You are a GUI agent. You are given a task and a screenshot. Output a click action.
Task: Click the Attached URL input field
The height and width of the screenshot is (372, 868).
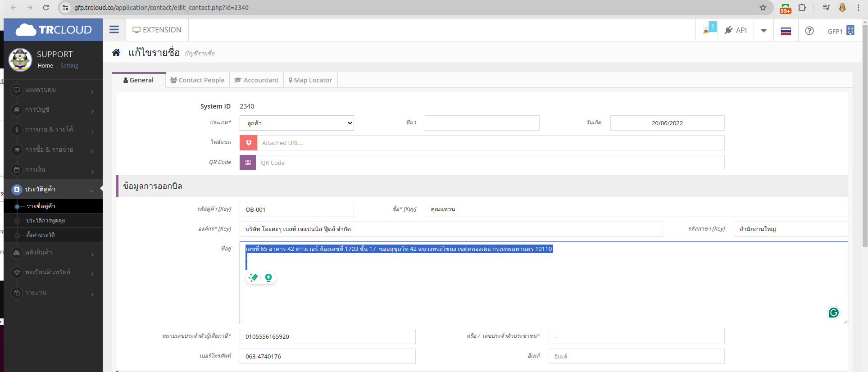coord(491,143)
